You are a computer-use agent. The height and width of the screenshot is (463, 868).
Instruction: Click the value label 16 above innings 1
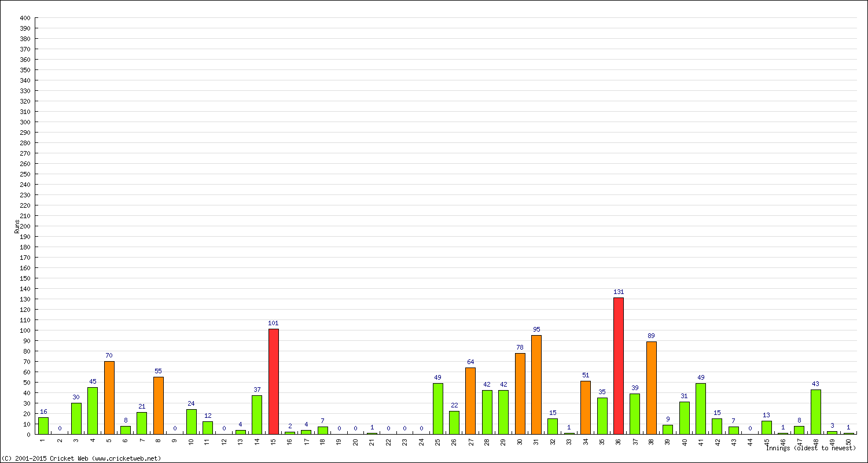[43, 411]
